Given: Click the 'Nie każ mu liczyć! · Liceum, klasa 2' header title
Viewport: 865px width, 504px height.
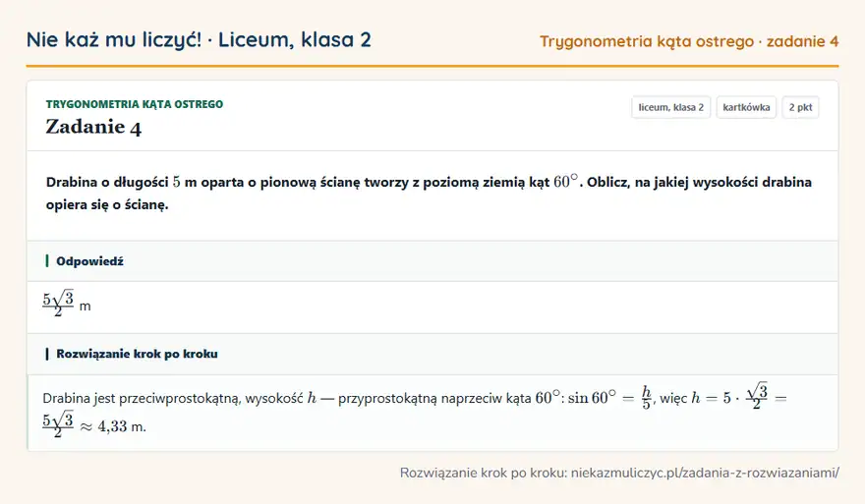Looking at the screenshot, I should (199, 39).
